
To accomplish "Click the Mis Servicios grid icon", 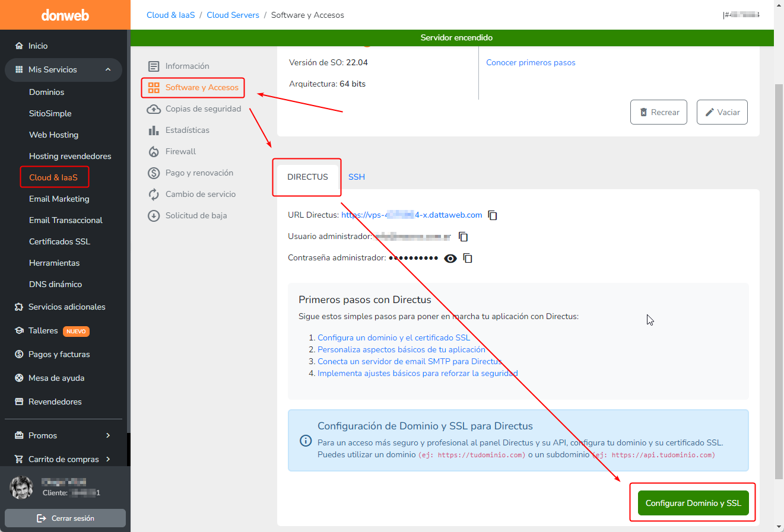I will pos(19,69).
